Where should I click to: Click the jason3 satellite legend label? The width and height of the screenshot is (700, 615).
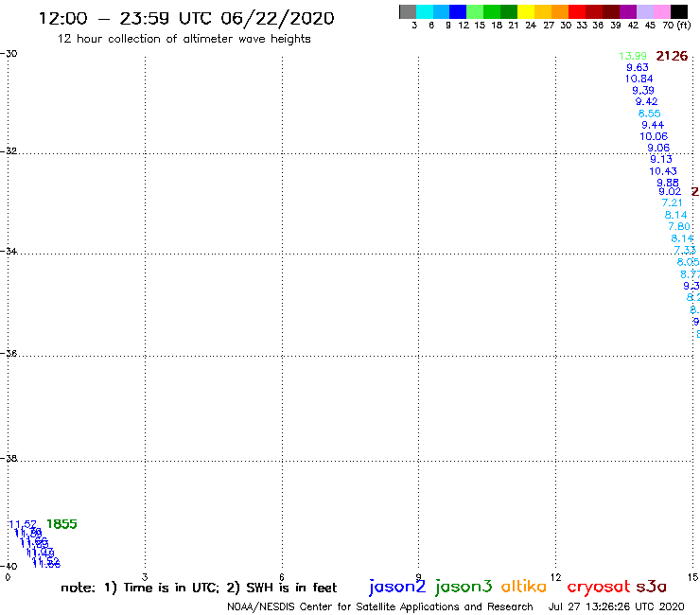[464, 587]
